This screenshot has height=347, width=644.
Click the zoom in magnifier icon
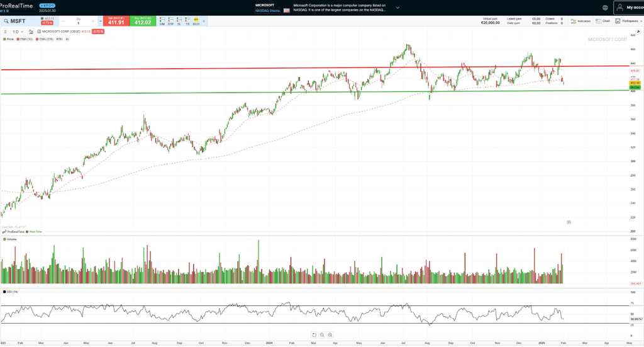coord(330,335)
